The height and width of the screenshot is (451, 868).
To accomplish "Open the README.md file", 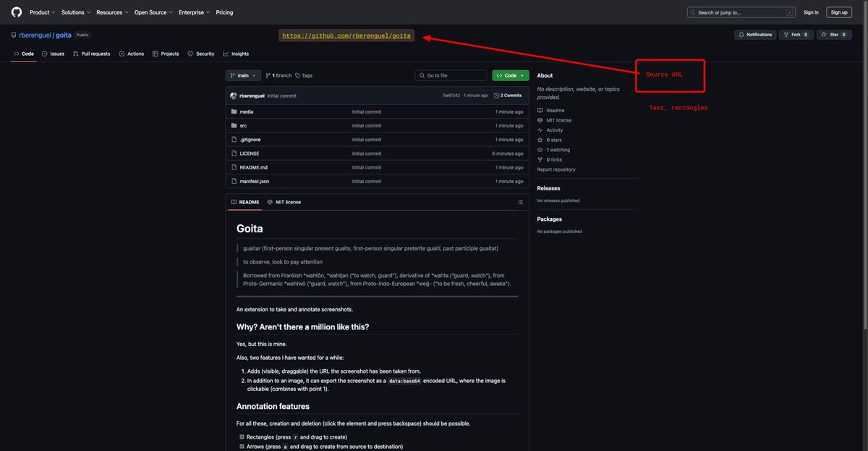I will tap(254, 167).
